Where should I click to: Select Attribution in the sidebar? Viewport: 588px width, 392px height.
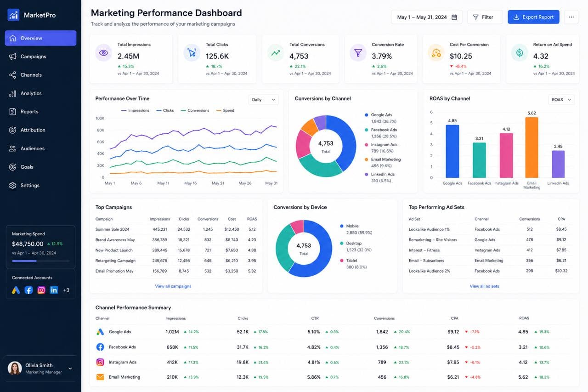(40, 130)
